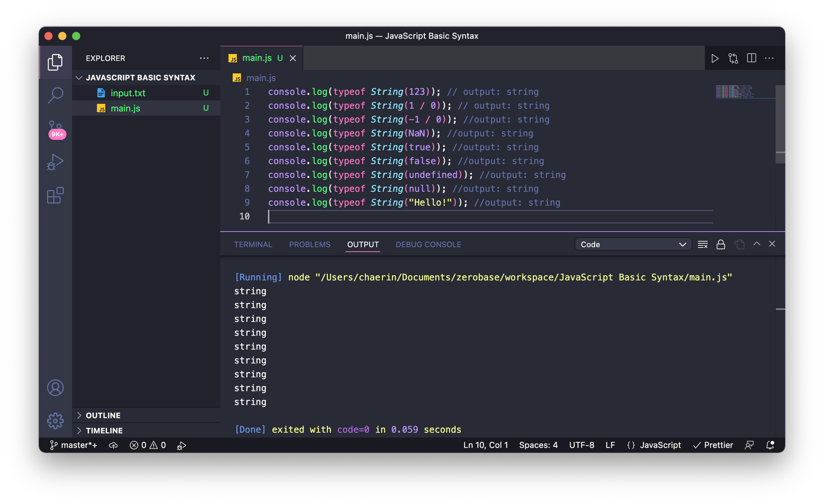
Task: Open input.txt in the explorer
Action: [x=128, y=93]
